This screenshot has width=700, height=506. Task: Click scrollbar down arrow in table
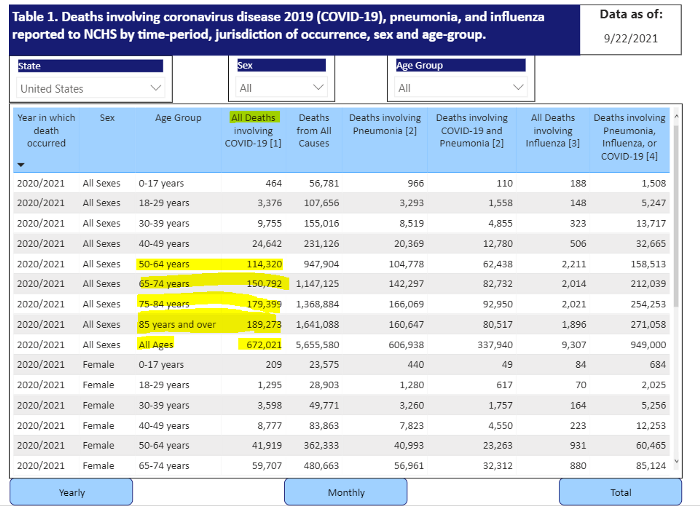(x=676, y=461)
